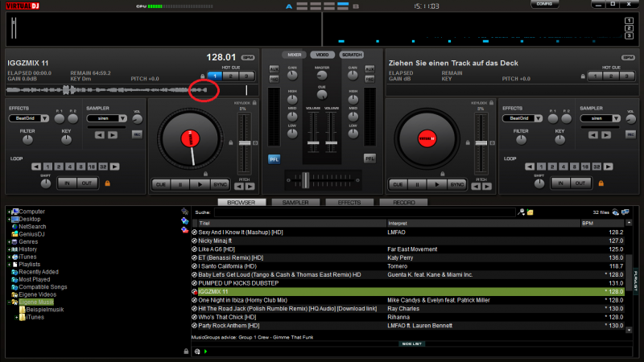This screenshot has width=644, height=362.
Task: Open the BeatGrid effects dropdown on left deck
Action: (29, 118)
